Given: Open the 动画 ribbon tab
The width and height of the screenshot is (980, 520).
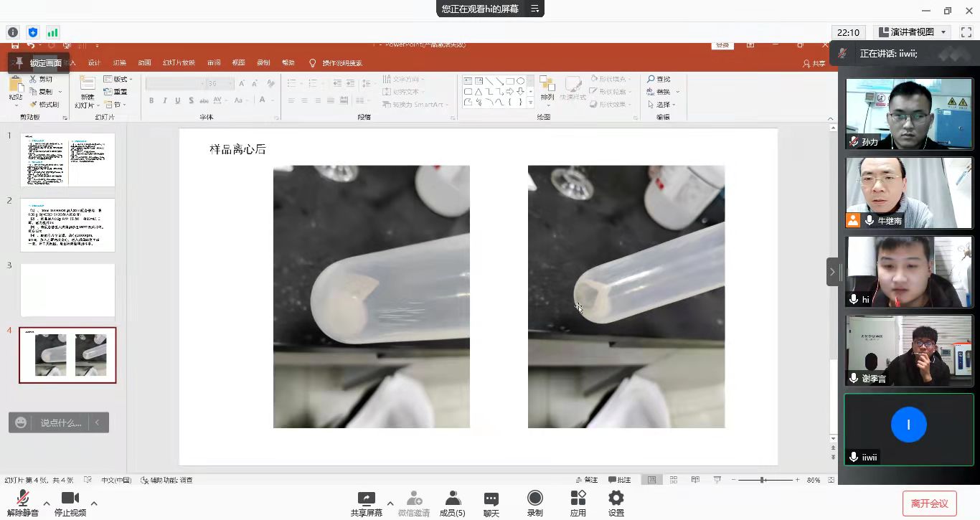Looking at the screenshot, I should 144,63.
